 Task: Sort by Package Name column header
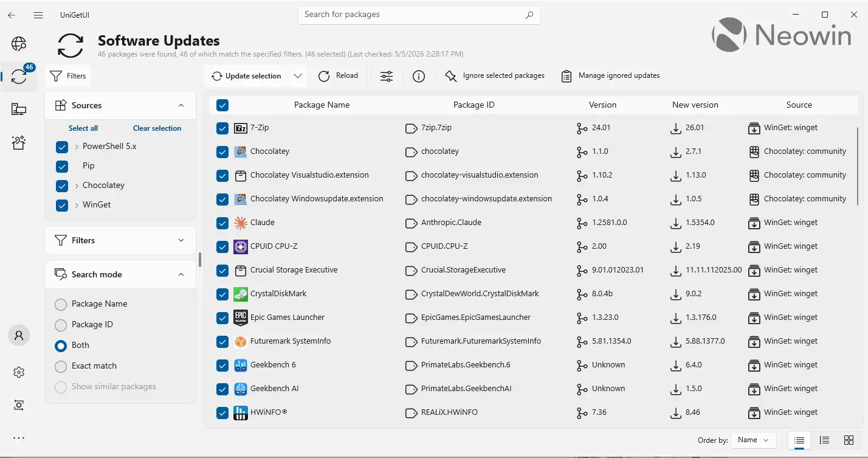click(322, 105)
